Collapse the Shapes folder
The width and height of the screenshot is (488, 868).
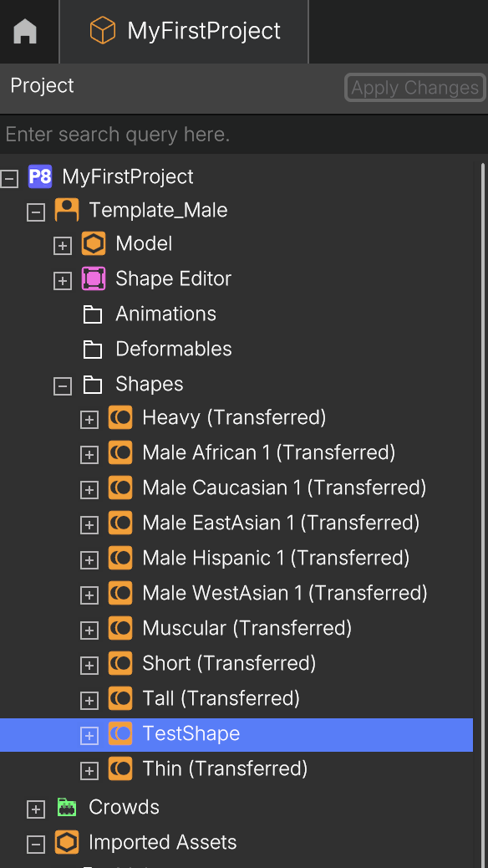tap(63, 385)
